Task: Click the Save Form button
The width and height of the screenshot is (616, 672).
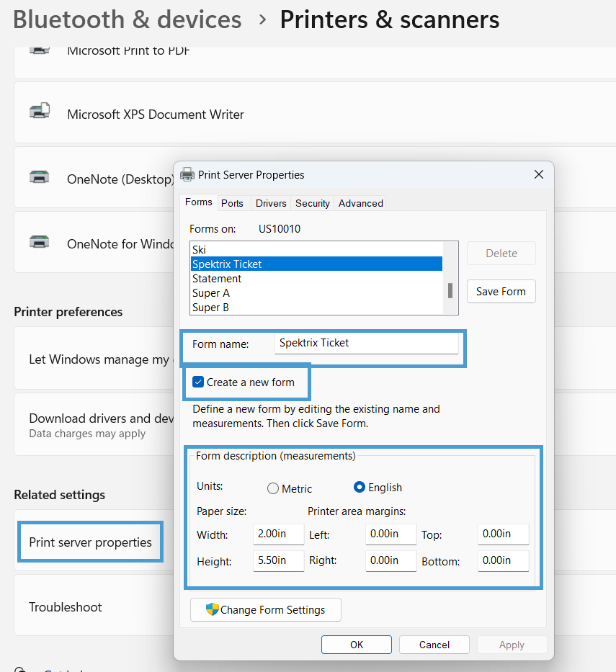Action: coord(501,291)
